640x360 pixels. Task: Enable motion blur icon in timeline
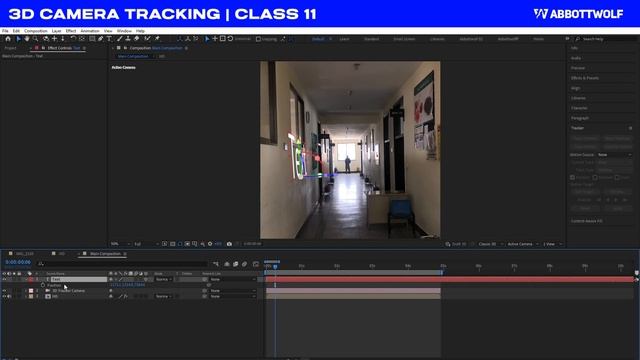coord(244,264)
